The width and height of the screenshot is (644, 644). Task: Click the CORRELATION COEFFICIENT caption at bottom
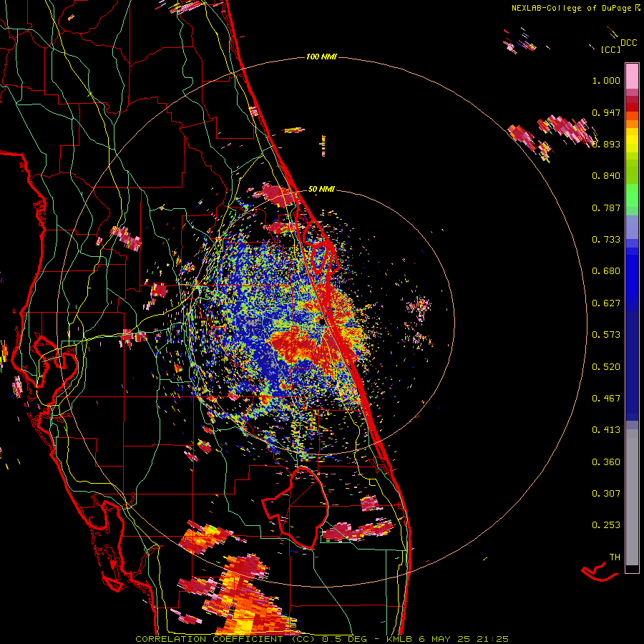(x=321, y=639)
